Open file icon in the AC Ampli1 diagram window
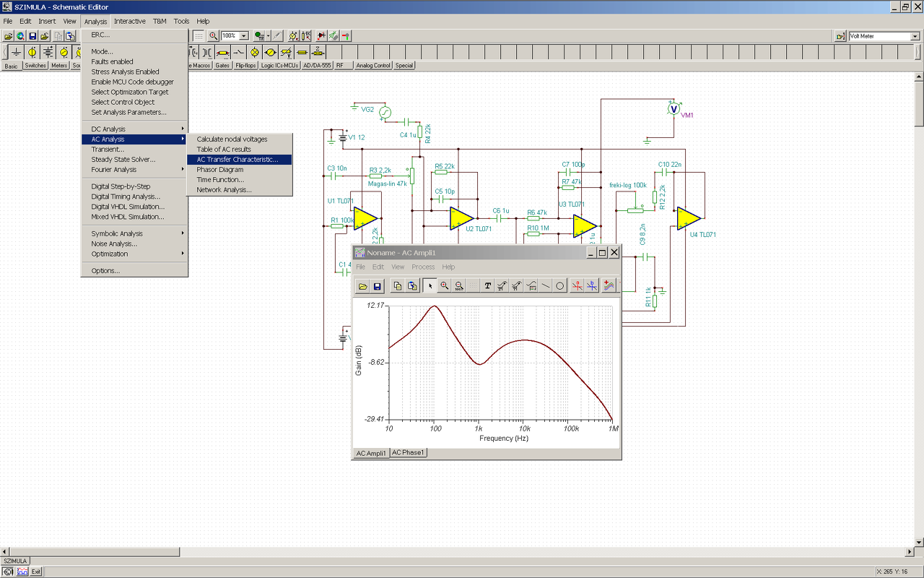This screenshot has width=924, height=578. click(x=363, y=286)
